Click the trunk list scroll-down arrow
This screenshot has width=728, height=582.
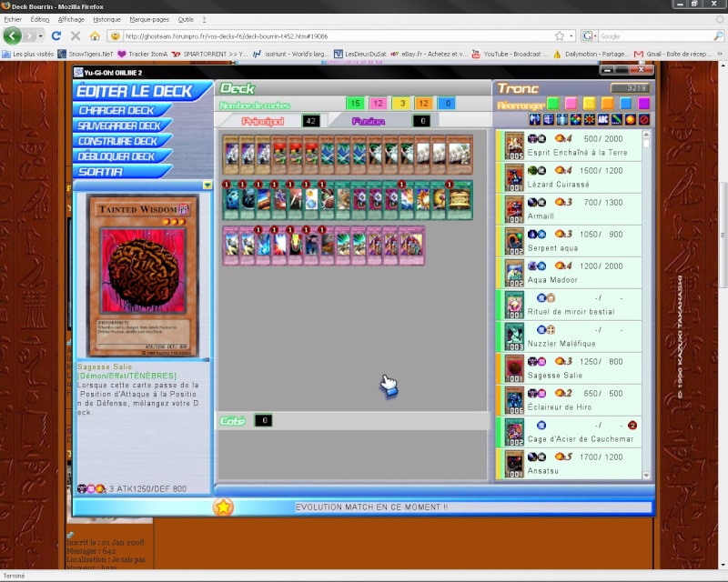point(646,476)
